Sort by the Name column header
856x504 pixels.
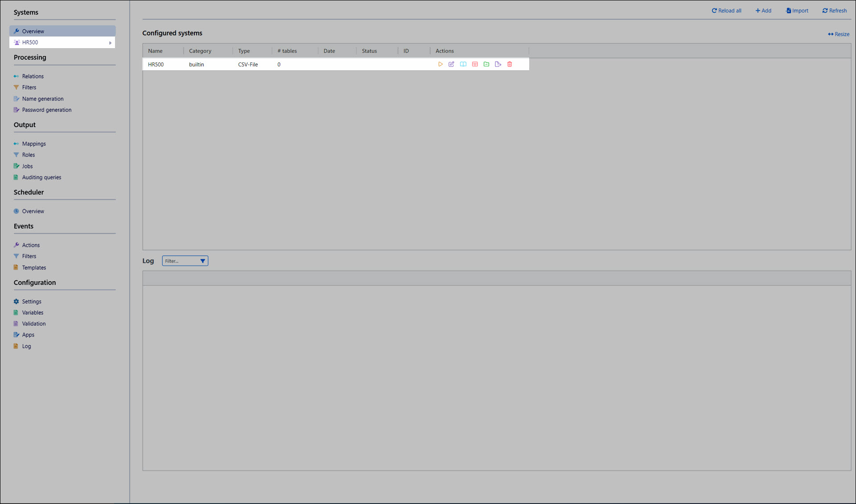[x=155, y=51]
